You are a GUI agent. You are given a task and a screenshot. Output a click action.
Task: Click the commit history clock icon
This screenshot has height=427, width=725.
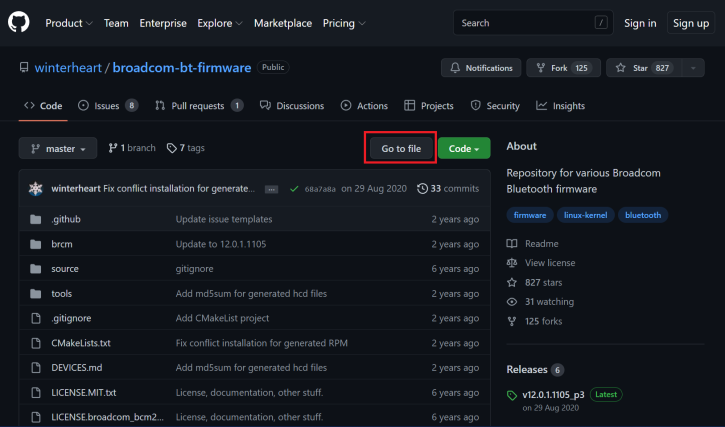point(423,188)
